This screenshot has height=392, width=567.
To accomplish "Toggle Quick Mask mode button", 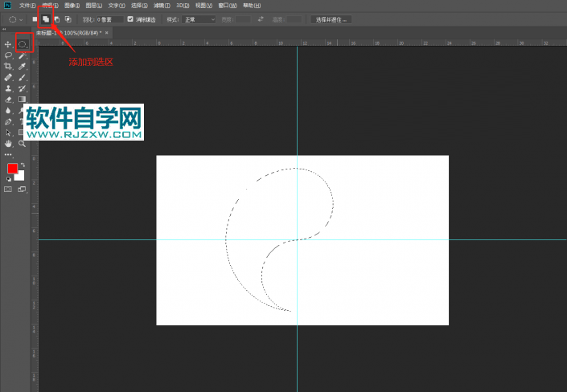I will tap(9, 190).
